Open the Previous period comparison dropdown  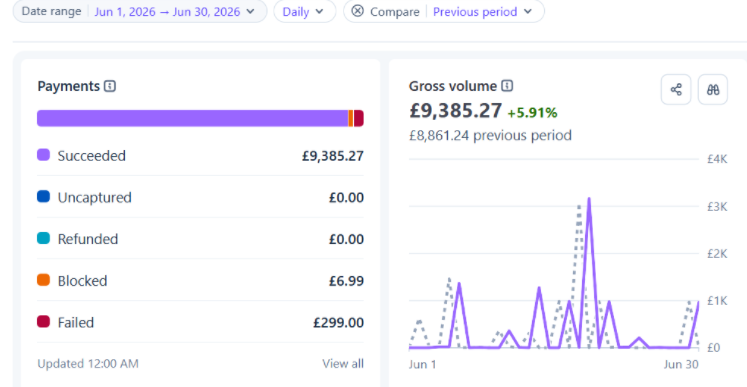(x=482, y=11)
